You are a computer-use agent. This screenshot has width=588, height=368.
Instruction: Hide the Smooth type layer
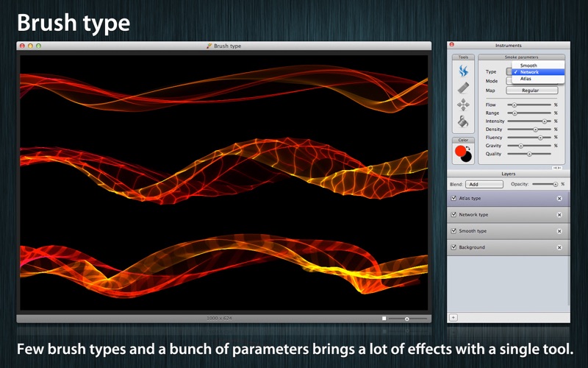453,231
